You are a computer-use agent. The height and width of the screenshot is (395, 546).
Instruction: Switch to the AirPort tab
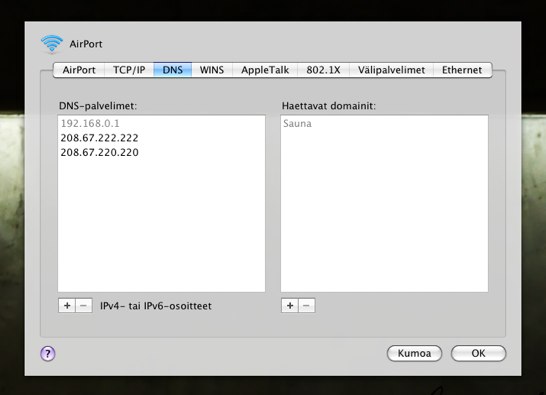79,70
